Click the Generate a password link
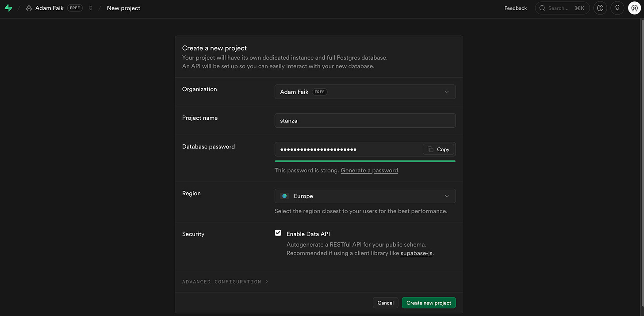The height and width of the screenshot is (316, 644). click(x=369, y=170)
